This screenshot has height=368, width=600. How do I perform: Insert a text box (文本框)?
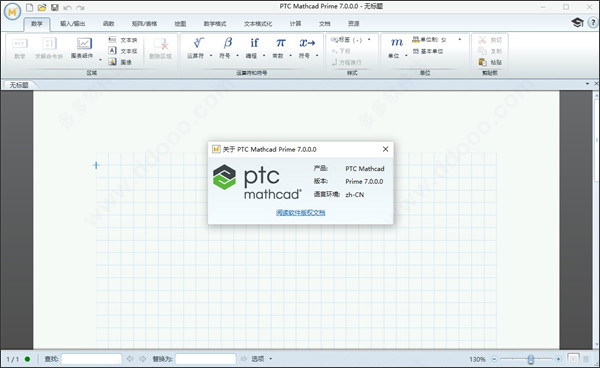pos(122,51)
